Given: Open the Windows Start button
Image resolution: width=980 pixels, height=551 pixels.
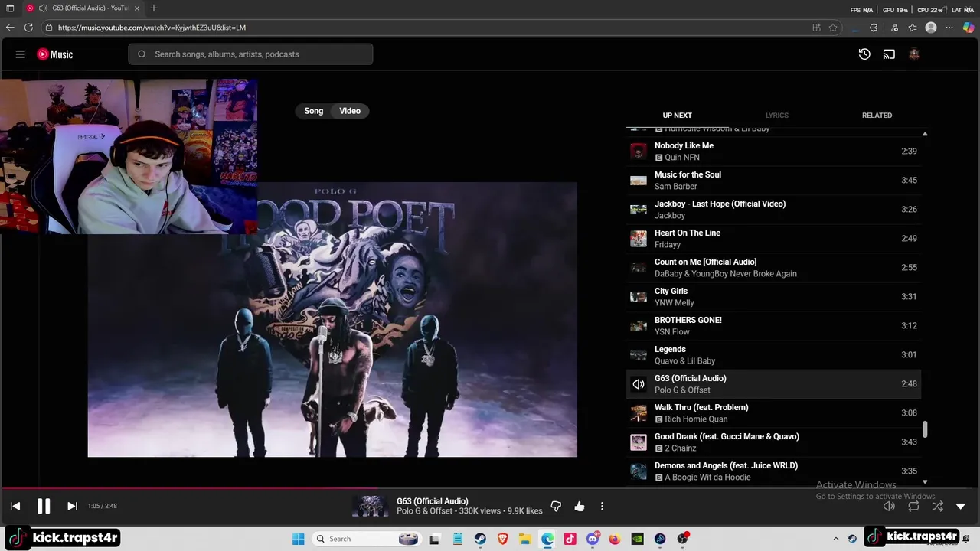Looking at the screenshot, I should (298, 539).
